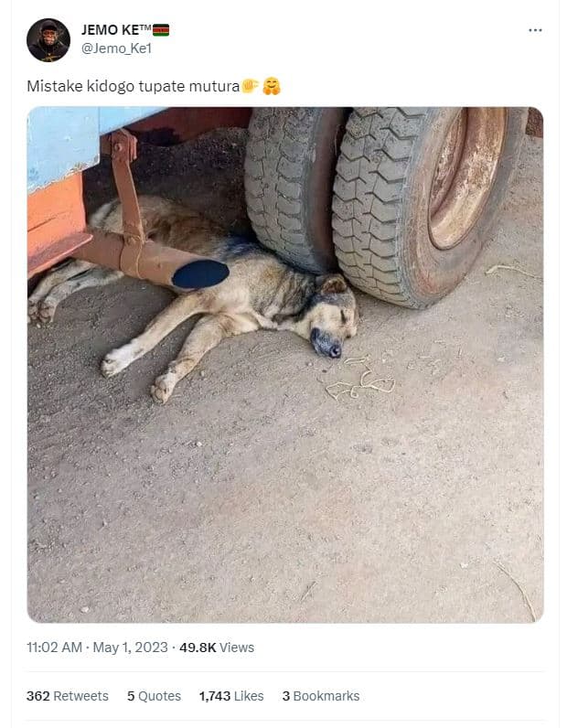
Task: Open the 3 Bookmarks count
Action: click(320, 696)
